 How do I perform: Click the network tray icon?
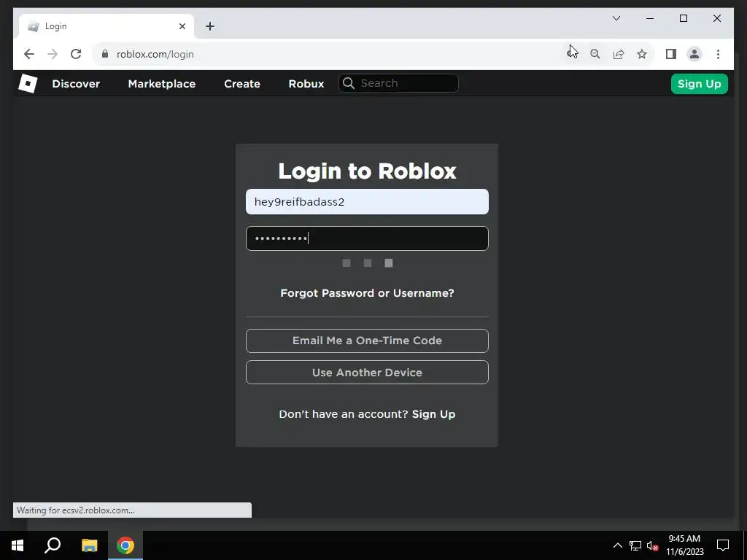(635, 545)
